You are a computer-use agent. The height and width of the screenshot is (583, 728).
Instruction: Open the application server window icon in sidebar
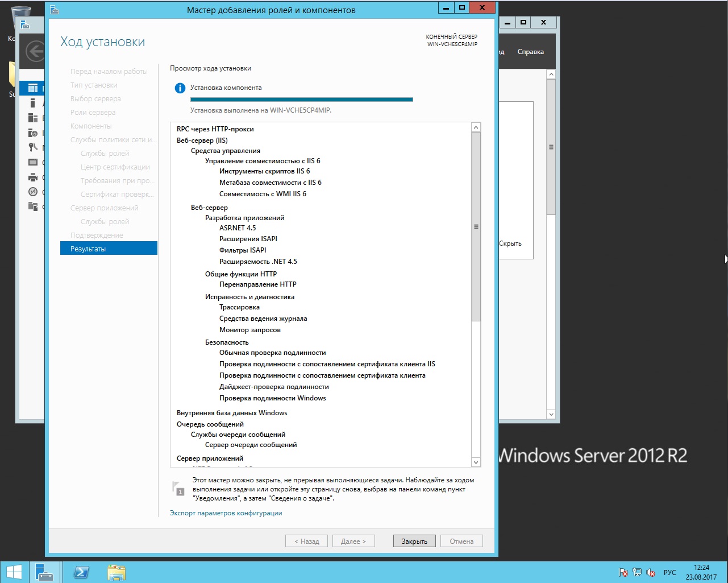[x=33, y=162]
